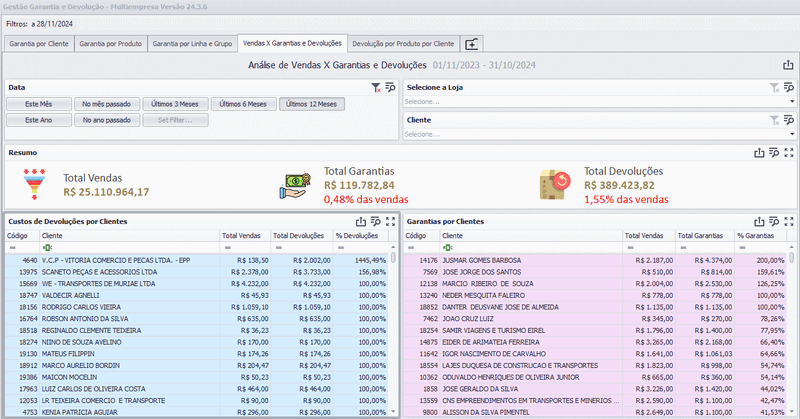Open Selecione a Loja inspect icon
The image size is (800, 419).
[x=789, y=88]
